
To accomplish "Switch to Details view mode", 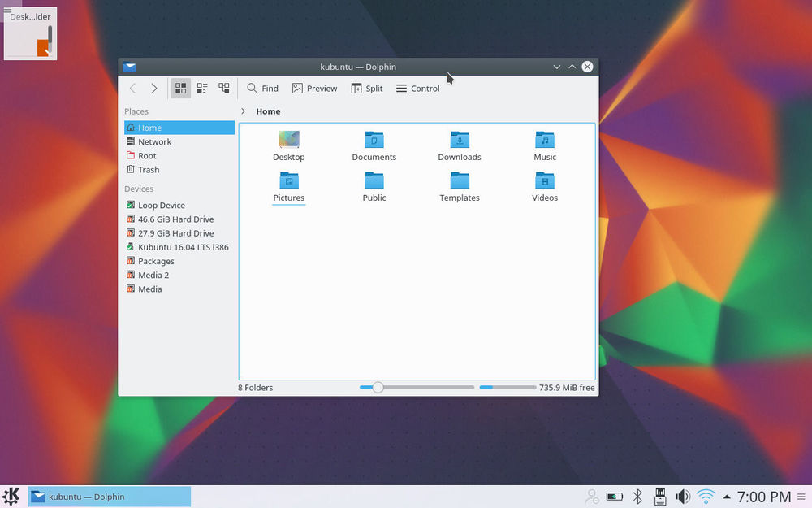I will coord(223,89).
